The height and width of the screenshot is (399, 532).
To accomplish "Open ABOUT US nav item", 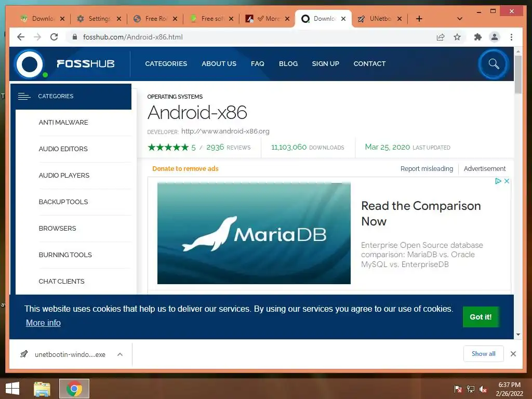I will 219,64.
